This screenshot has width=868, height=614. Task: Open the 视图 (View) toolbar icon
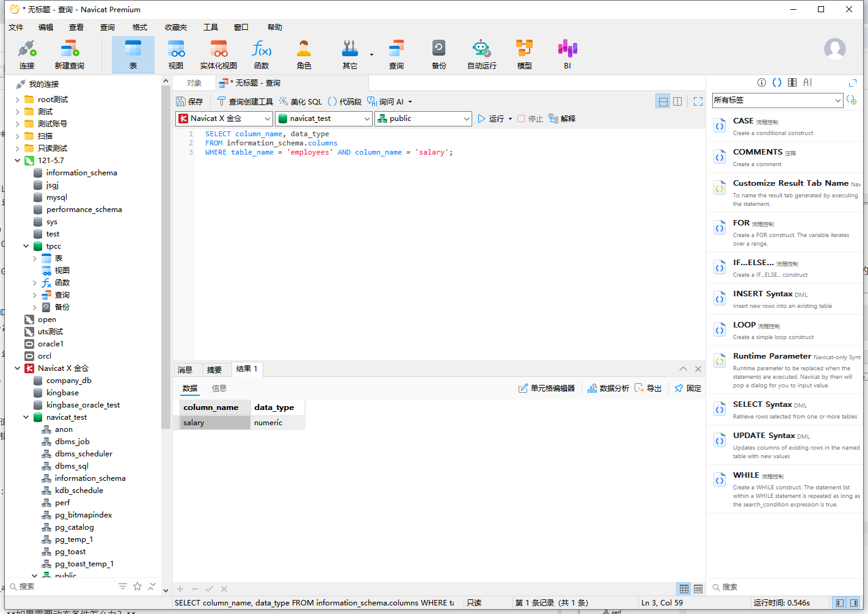[x=176, y=54]
